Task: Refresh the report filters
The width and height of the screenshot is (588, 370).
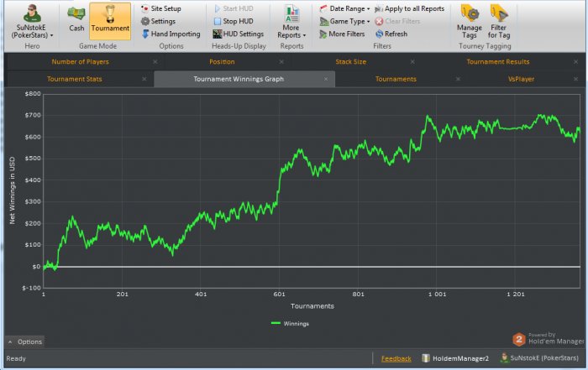Action: [391, 34]
